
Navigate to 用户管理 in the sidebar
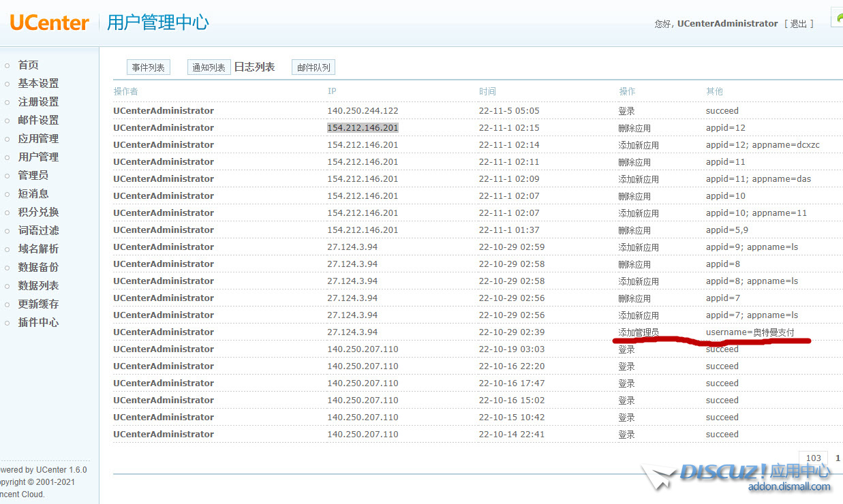click(38, 157)
